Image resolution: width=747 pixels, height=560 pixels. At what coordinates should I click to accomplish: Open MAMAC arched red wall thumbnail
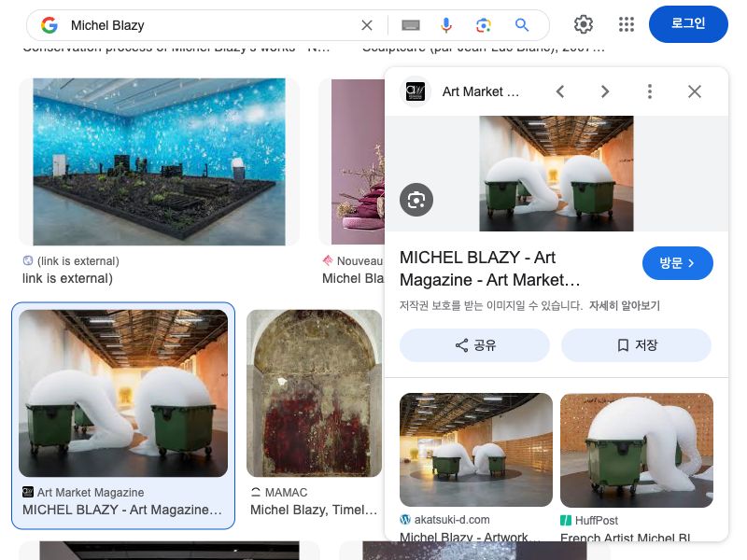[314, 393]
